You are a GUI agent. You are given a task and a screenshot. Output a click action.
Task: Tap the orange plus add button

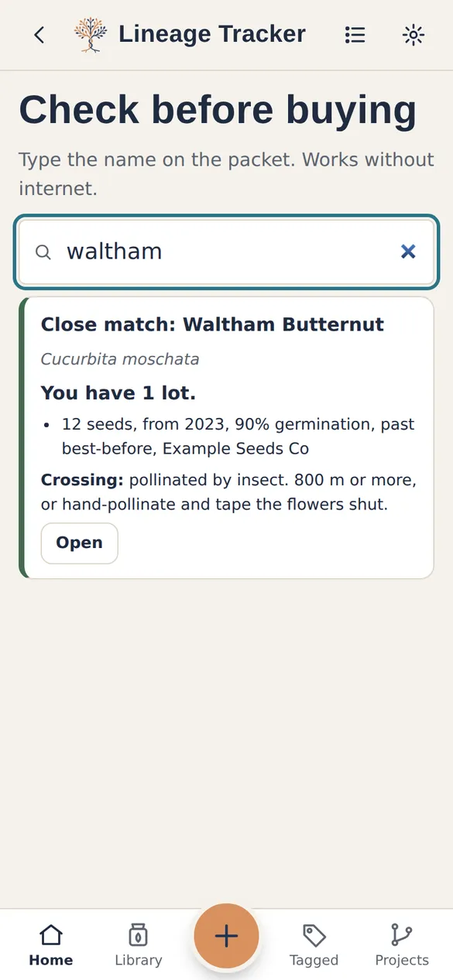(226, 936)
